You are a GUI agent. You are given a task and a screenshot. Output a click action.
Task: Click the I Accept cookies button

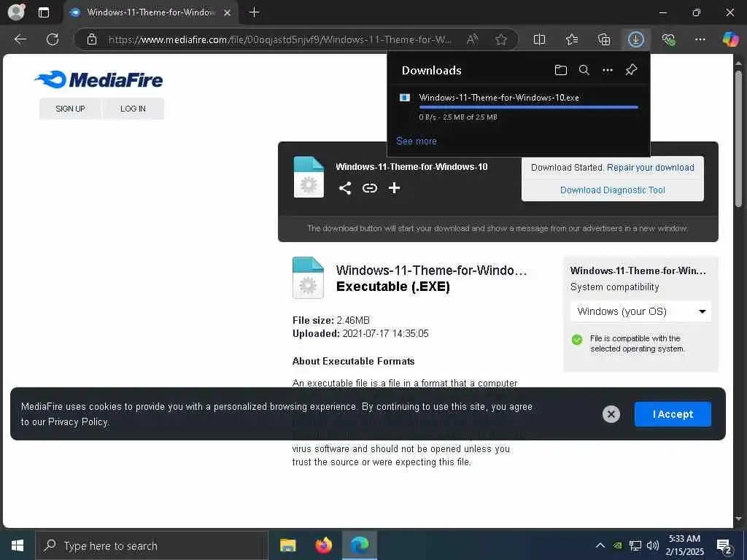tap(673, 414)
